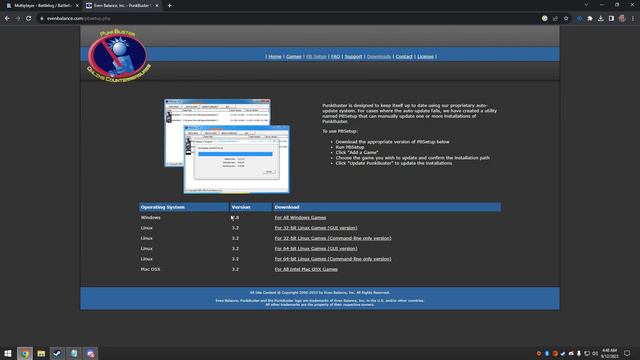Screen dimensions: 640x360
Task: Open the Support navigation link
Action: click(x=353, y=56)
